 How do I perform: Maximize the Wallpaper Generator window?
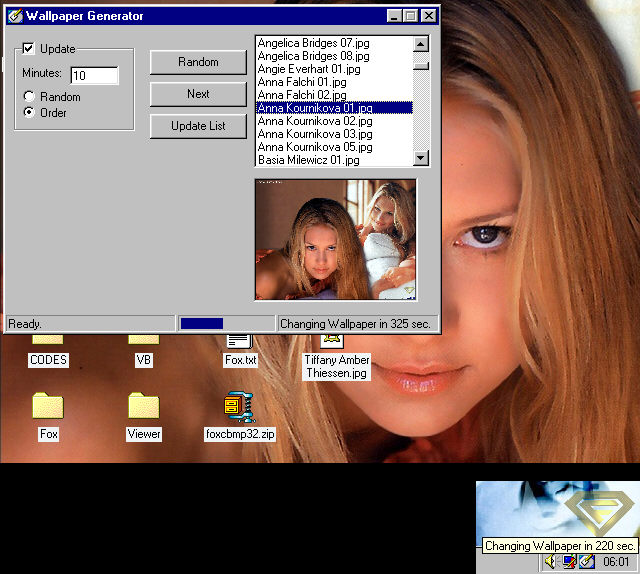[410, 16]
